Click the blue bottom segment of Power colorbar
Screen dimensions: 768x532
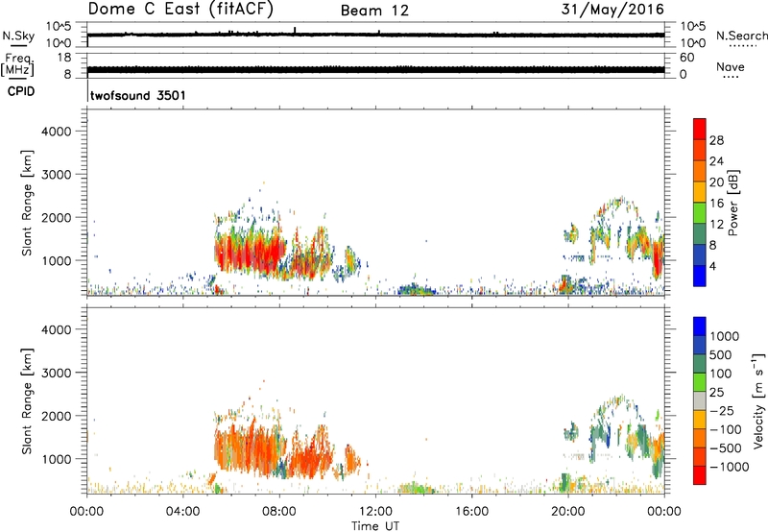point(700,276)
